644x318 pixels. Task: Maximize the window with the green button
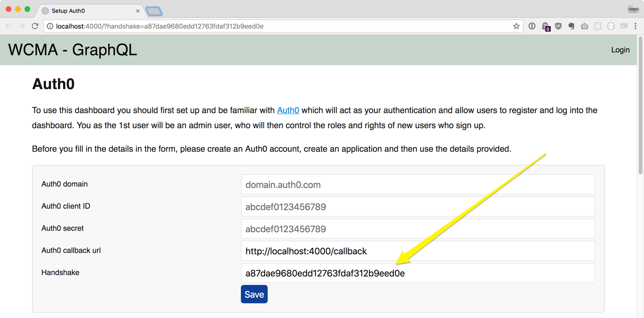[27, 9]
